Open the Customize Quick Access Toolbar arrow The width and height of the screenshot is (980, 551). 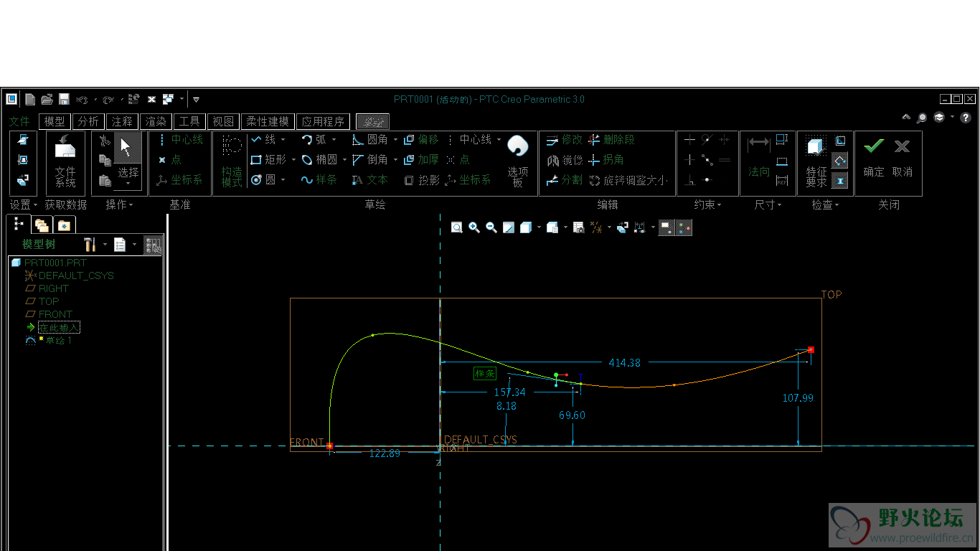coord(196,99)
